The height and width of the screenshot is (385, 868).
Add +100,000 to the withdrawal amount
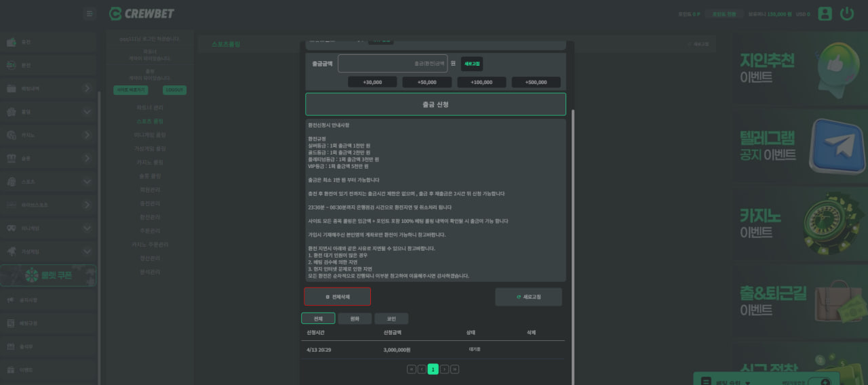[x=481, y=82]
